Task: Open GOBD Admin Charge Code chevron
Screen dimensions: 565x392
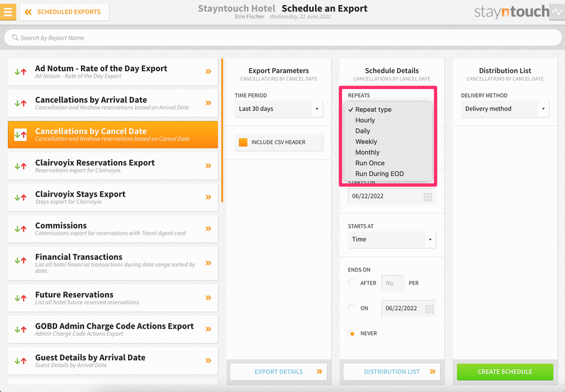Action: 208,329
